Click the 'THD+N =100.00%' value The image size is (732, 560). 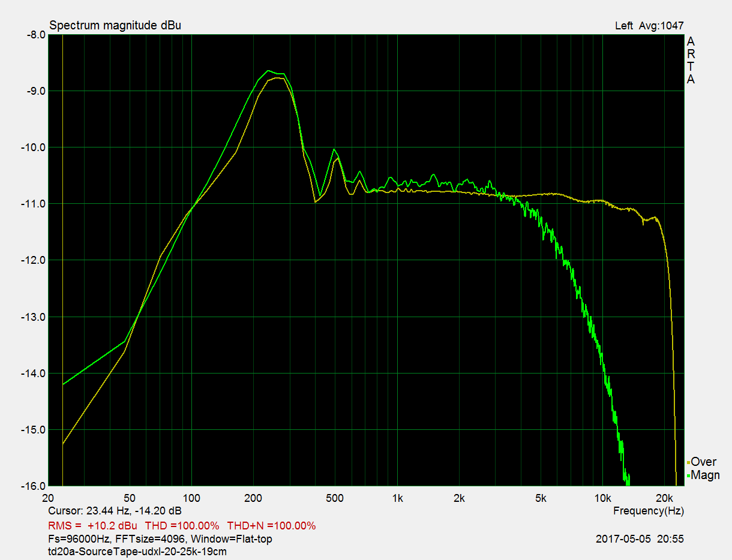[x=271, y=526]
